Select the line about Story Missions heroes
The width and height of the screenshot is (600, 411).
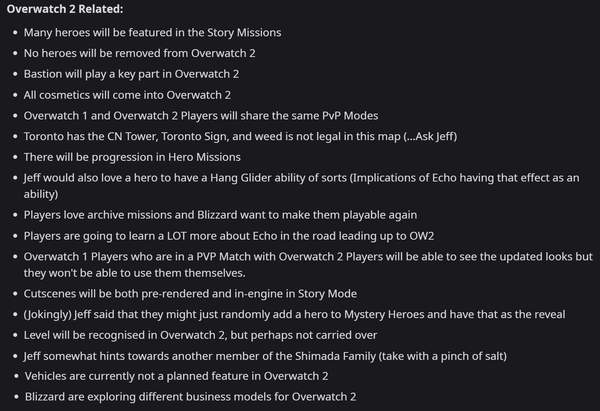coord(152,33)
